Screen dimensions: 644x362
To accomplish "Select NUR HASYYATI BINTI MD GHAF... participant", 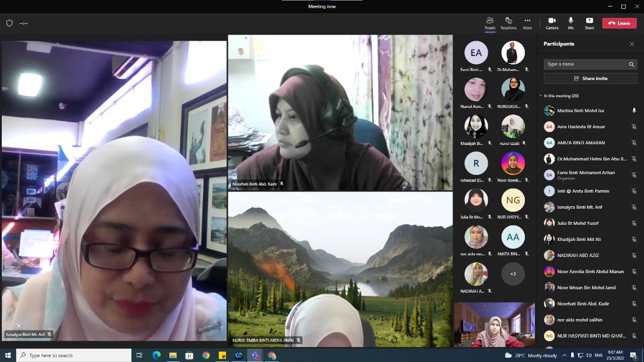I will pos(590,336).
